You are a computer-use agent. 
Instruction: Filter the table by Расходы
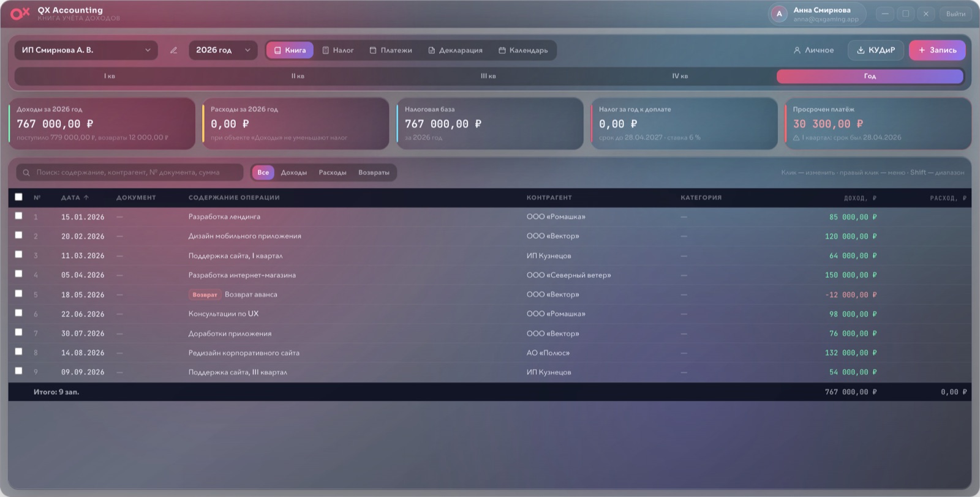(333, 173)
